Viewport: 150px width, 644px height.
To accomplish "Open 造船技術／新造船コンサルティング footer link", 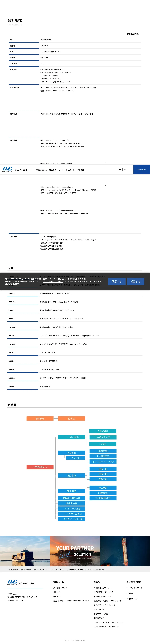I will point(108,601).
